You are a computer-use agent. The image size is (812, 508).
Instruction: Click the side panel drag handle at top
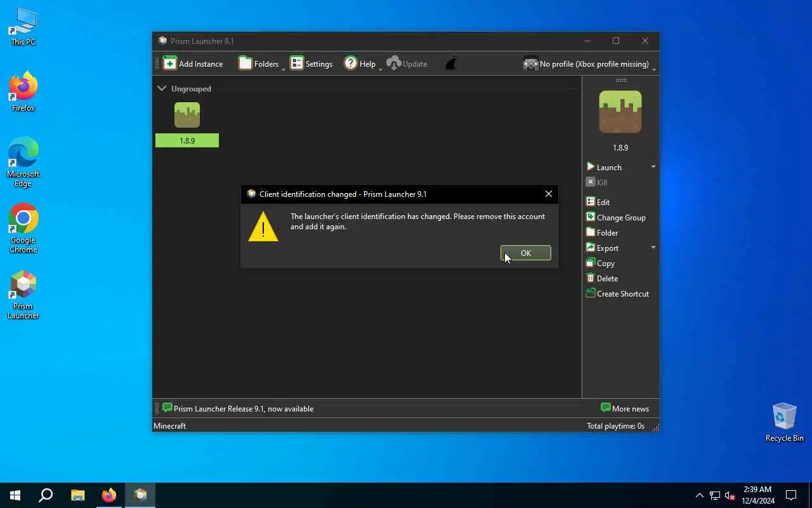pos(621,80)
